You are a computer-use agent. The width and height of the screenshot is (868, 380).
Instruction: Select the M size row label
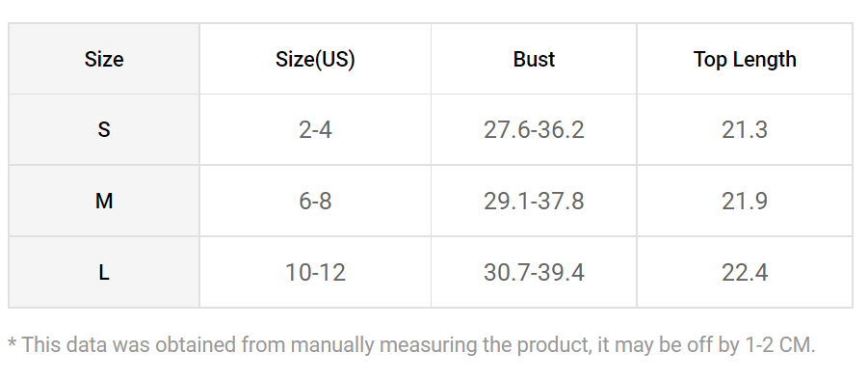click(103, 201)
